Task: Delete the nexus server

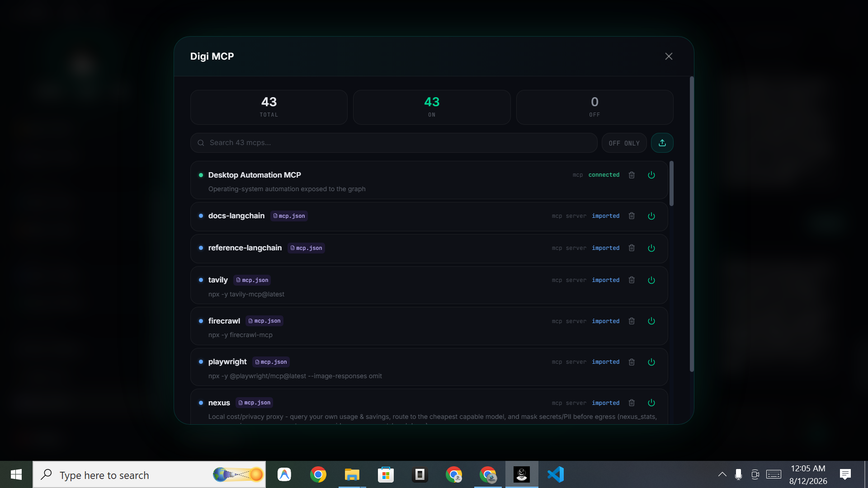Action: [x=632, y=403]
